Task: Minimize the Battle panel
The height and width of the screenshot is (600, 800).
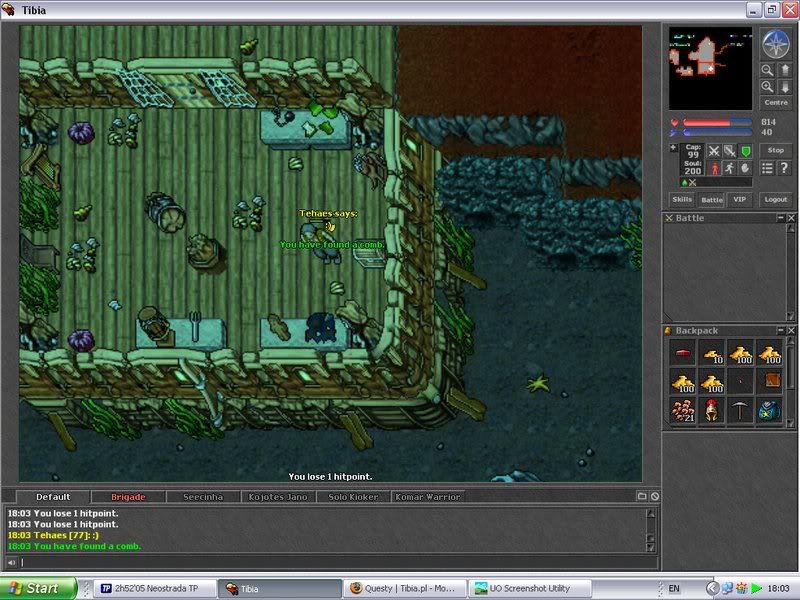Action: (781, 218)
